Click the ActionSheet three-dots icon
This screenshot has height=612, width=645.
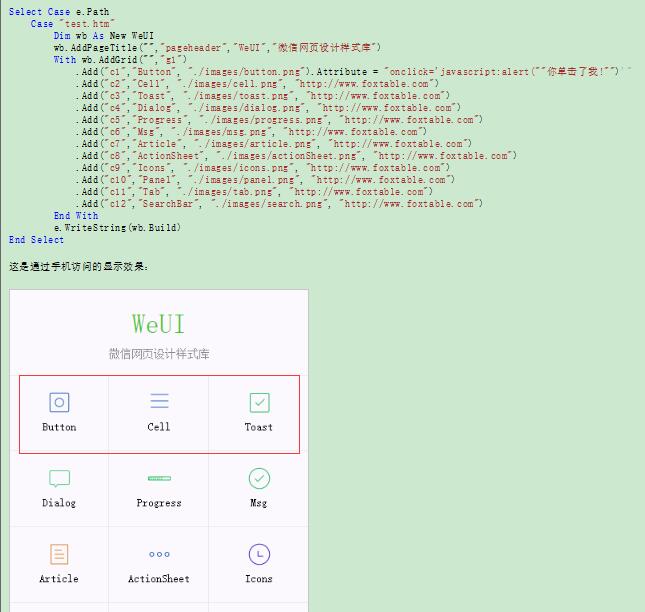point(159,554)
